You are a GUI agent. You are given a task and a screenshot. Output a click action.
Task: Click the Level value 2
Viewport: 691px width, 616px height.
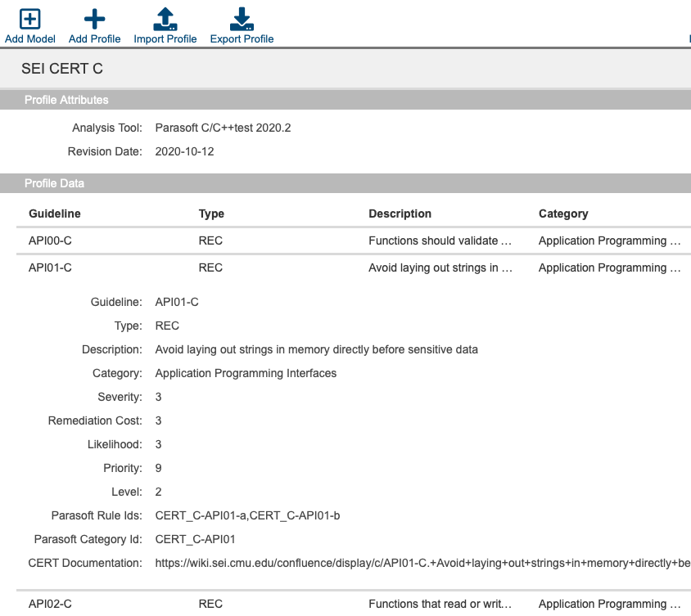click(x=158, y=492)
